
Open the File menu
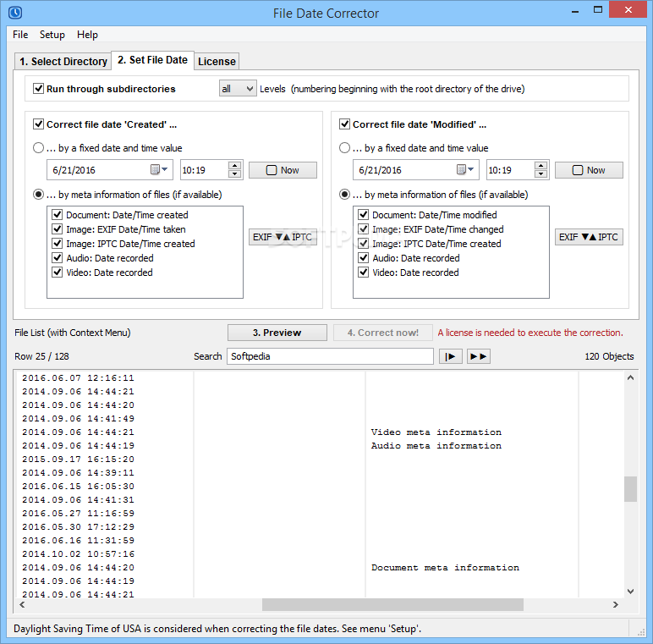(x=20, y=35)
